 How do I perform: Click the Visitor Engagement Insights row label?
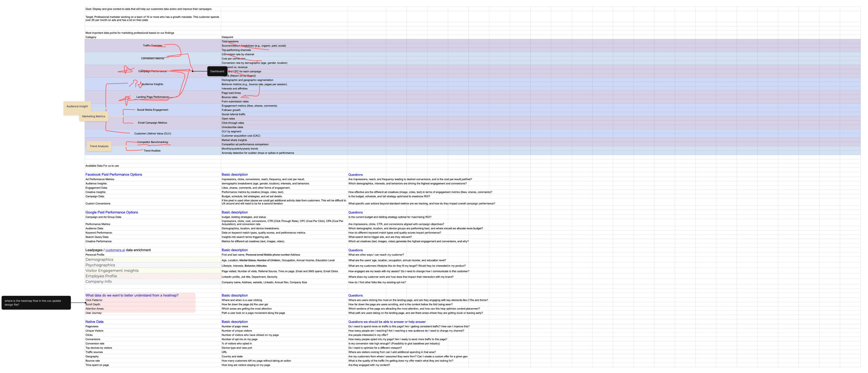click(x=112, y=271)
